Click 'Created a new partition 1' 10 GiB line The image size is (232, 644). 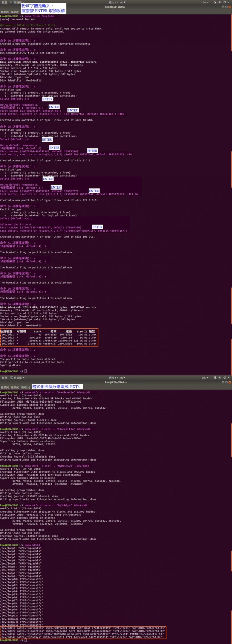[x=47, y=120]
